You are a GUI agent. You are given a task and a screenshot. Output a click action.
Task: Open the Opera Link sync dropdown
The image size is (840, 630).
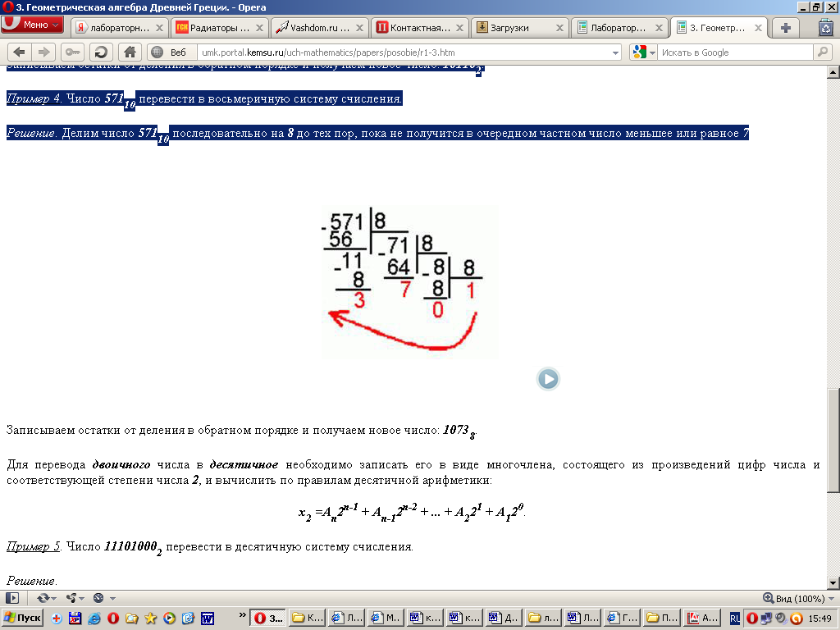point(47,598)
